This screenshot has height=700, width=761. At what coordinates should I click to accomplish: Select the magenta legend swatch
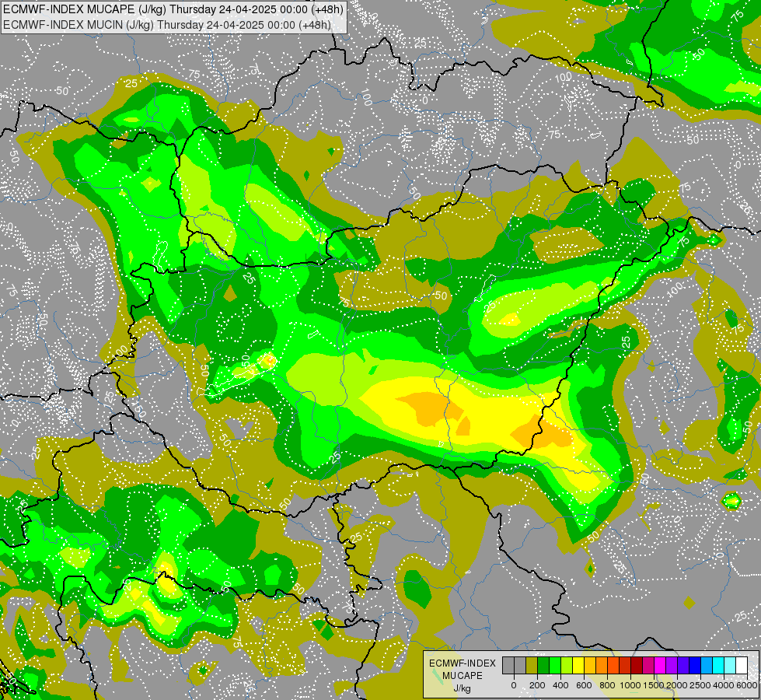tap(661, 665)
